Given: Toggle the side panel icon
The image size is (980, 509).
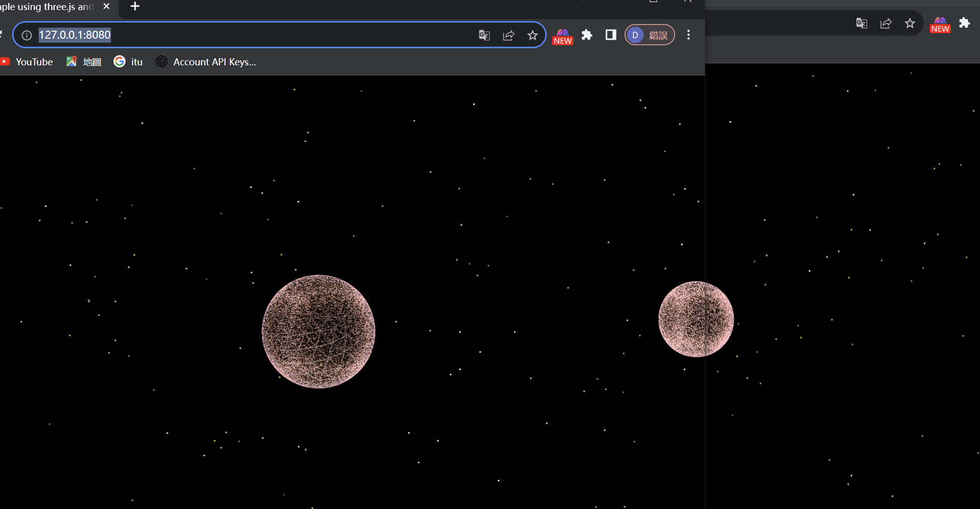Looking at the screenshot, I should [x=610, y=35].
